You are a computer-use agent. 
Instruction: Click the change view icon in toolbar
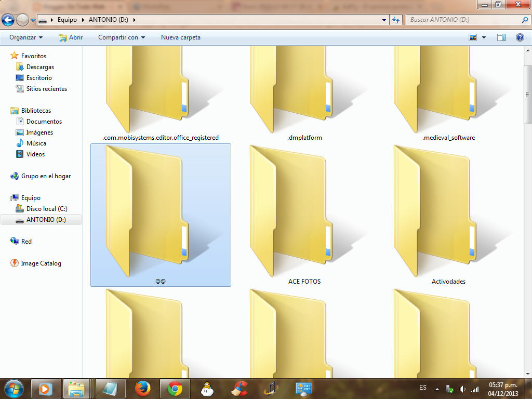click(473, 37)
